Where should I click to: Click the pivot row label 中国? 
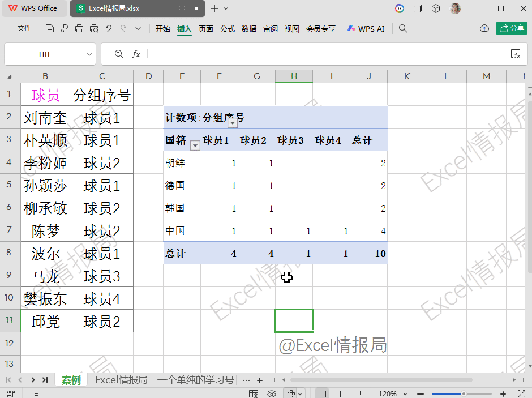(x=175, y=231)
